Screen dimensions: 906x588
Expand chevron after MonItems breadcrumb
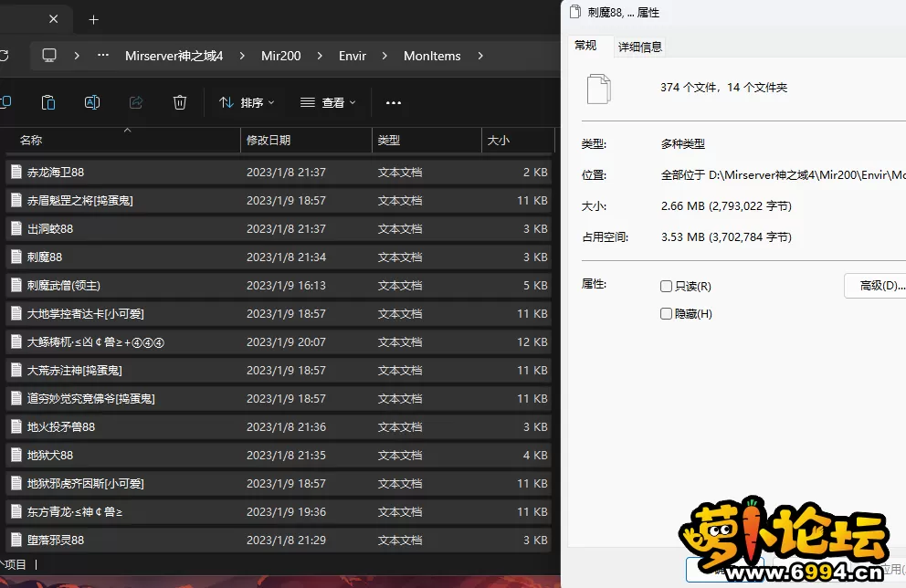480,56
